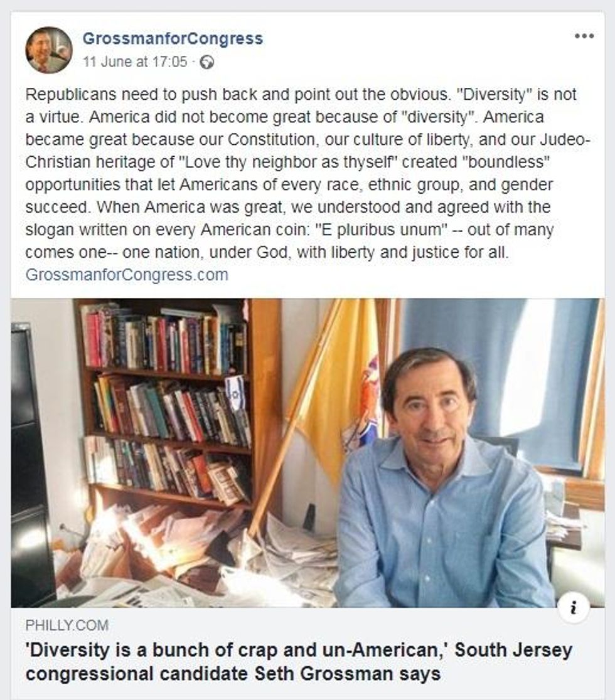The height and width of the screenshot is (700, 615).
Task: Click the post text beginning 'Republicans need to push back'
Action: 307,173
